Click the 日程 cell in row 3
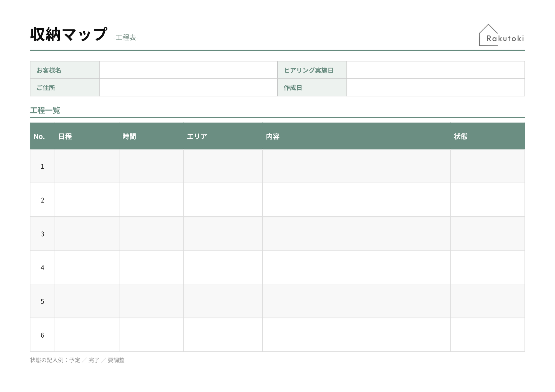Viewport: 555px width, 392px height. coord(87,234)
